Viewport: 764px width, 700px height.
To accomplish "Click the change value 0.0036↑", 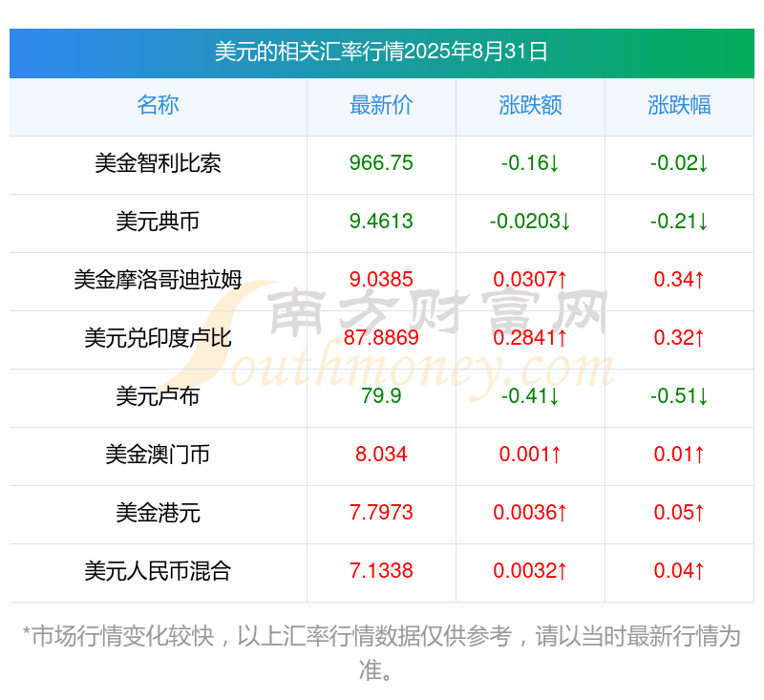I will [x=530, y=513].
